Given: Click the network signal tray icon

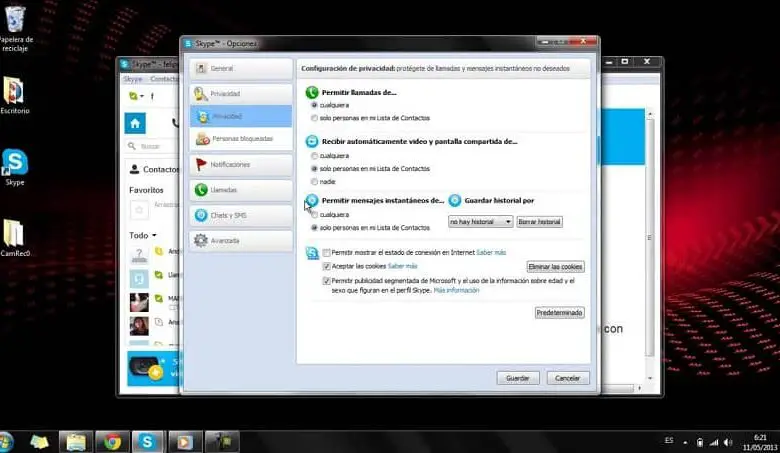Looking at the screenshot, I should point(714,442).
